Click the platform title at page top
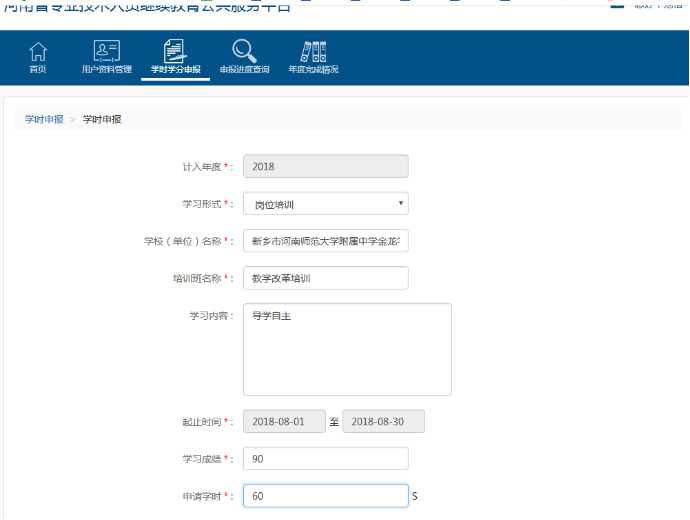 pos(148,6)
